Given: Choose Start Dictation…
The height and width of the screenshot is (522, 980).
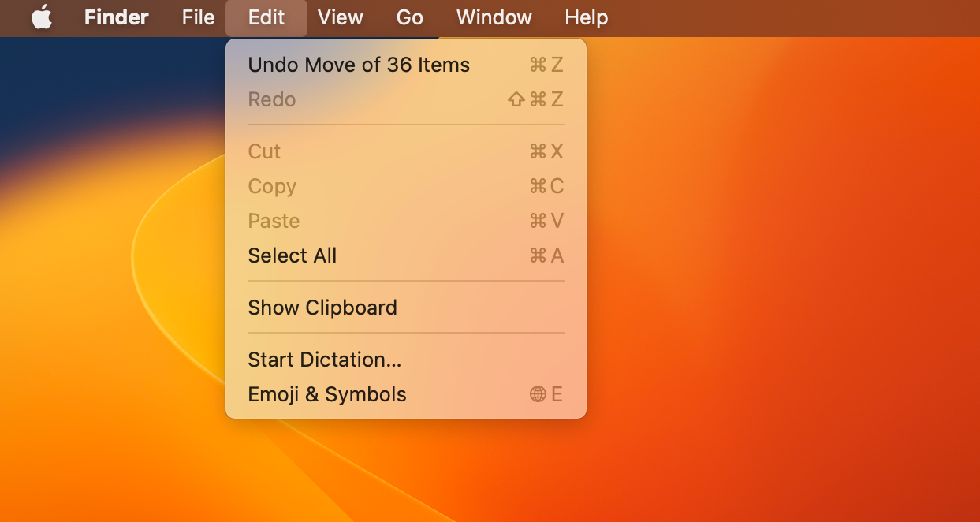Looking at the screenshot, I should click(x=406, y=360).
